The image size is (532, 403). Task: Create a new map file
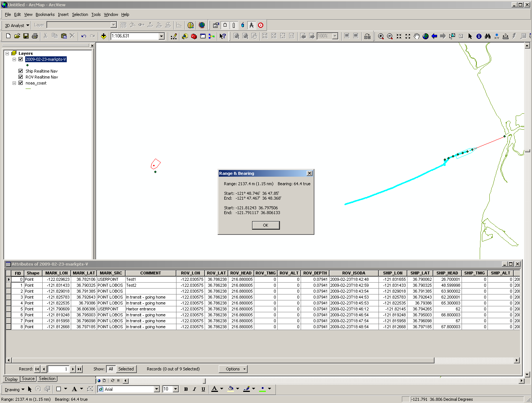pos(8,36)
